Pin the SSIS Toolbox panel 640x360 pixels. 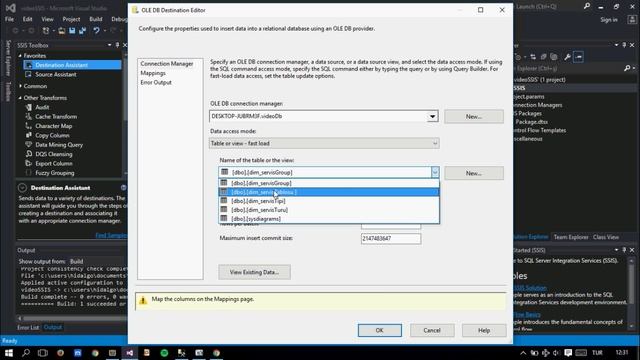(118, 45)
